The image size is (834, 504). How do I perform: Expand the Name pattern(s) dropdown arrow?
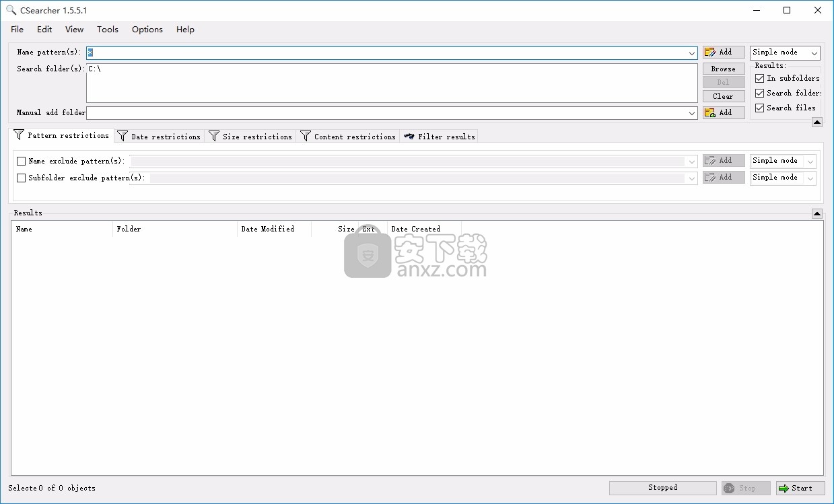pyautogui.click(x=692, y=52)
